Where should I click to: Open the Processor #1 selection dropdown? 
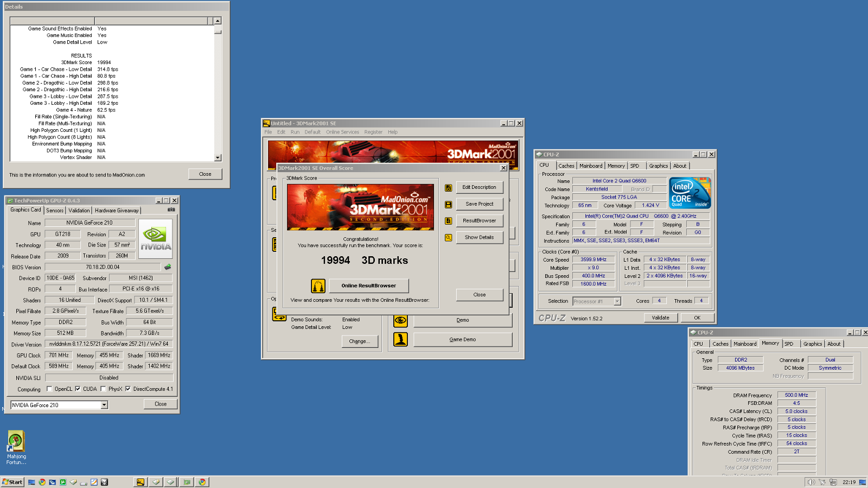[x=617, y=301]
